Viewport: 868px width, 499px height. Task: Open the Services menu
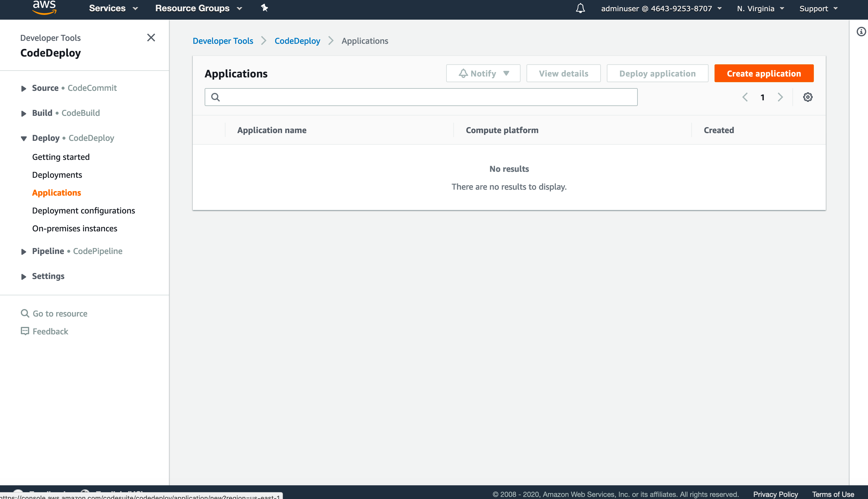click(113, 8)
